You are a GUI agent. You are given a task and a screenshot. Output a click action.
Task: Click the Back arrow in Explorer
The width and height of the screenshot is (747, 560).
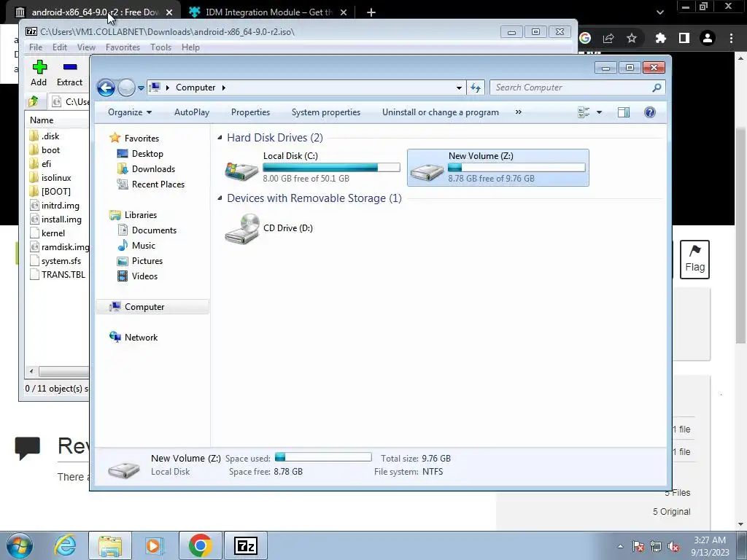coord(106,87)
